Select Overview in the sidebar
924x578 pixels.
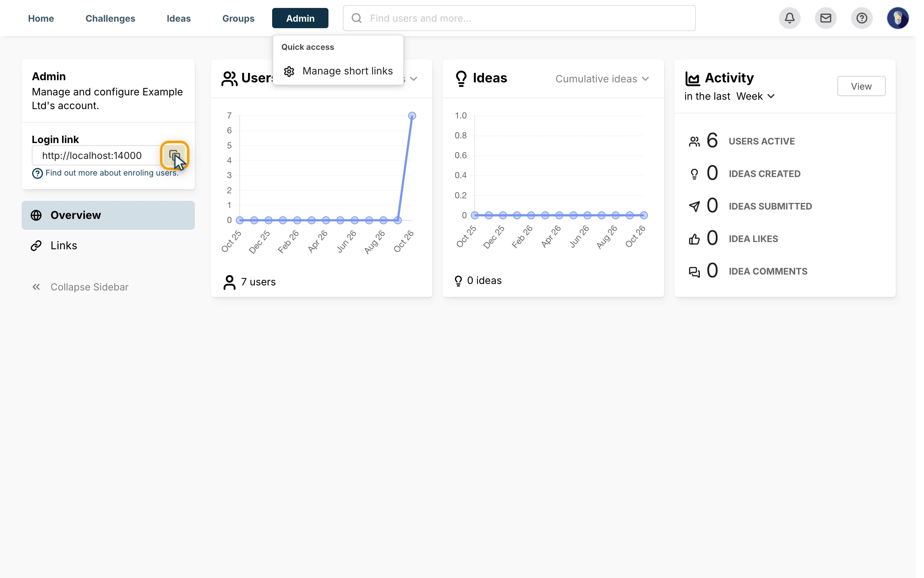(108, 215)
